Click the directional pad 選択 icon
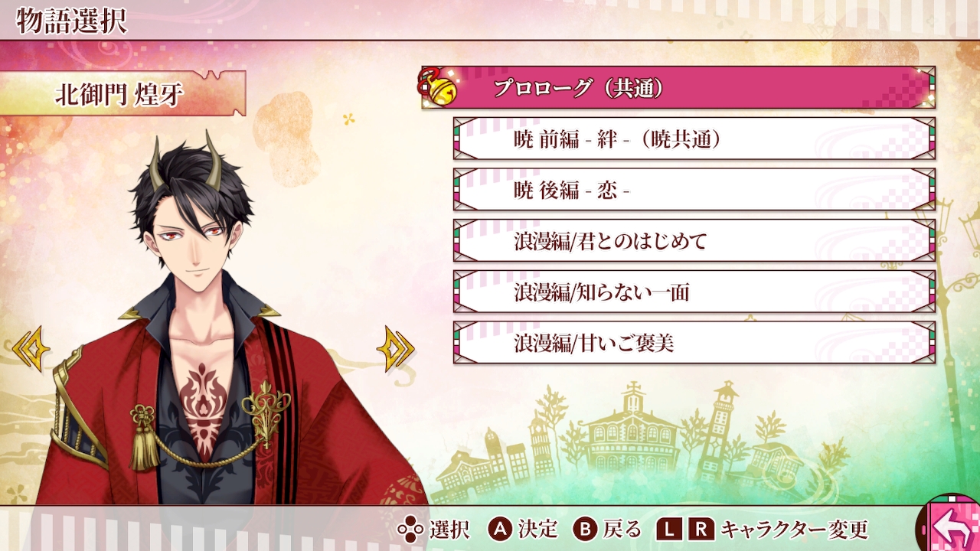 click(410, 529)
